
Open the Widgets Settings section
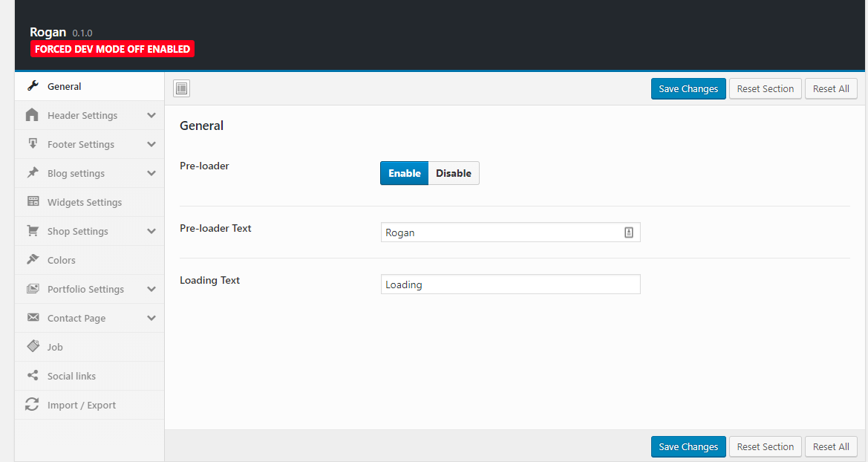pyautogui.click(x=84, y=202)
